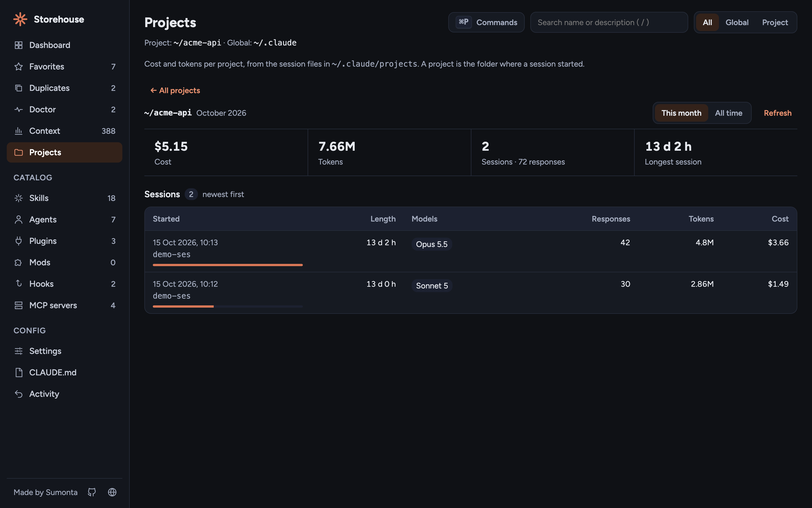Open Dashboard via its grid icon
The image size is (812, 508).
click(18, 45)
